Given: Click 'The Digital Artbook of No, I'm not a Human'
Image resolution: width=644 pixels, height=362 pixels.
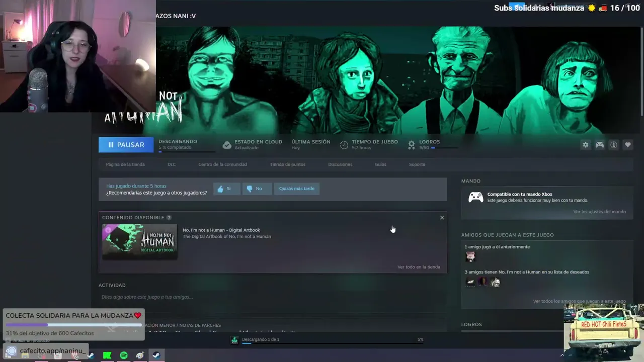Looking at the screenshot, I should click(226, 237).
